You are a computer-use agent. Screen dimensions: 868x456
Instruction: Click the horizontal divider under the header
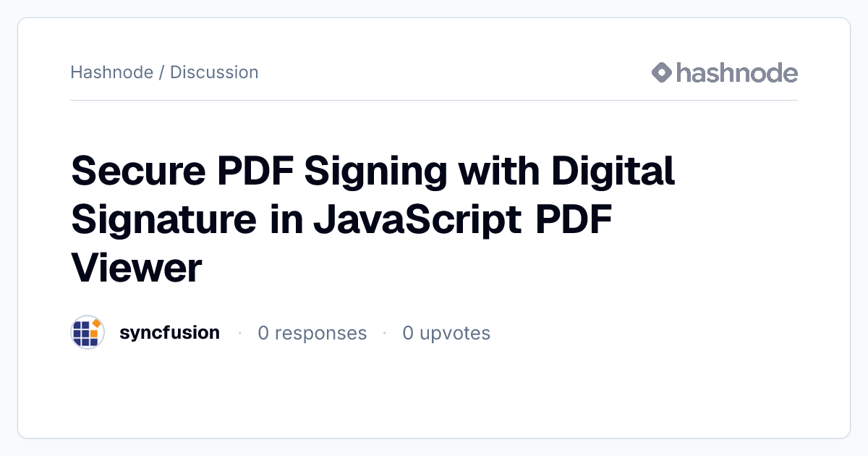pos(434,100)
